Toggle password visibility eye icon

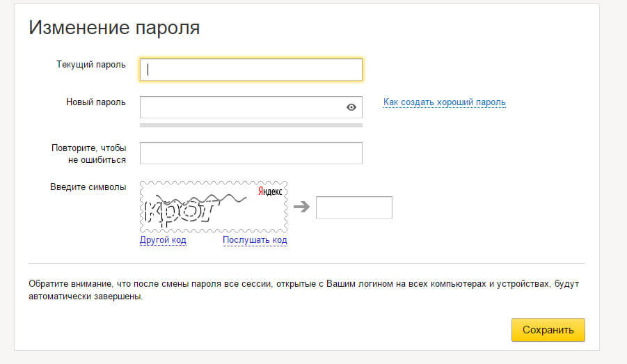[x=351, y=107]
